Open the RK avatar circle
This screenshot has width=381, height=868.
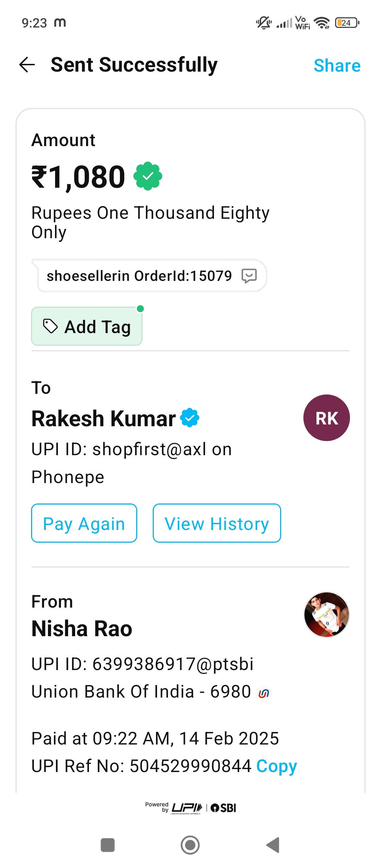327,418
